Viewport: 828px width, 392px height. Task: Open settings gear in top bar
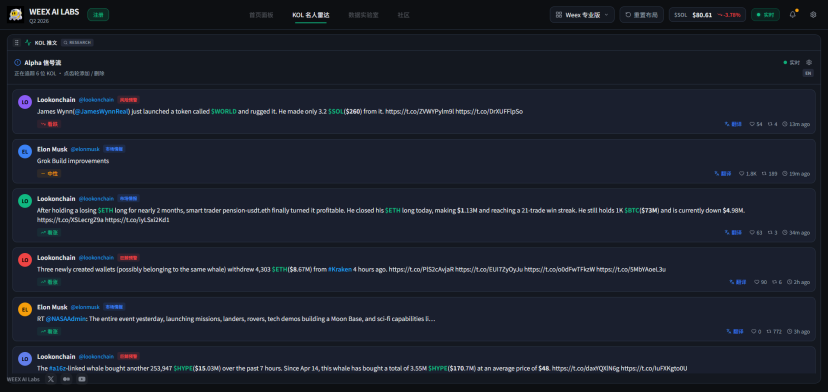813,15
